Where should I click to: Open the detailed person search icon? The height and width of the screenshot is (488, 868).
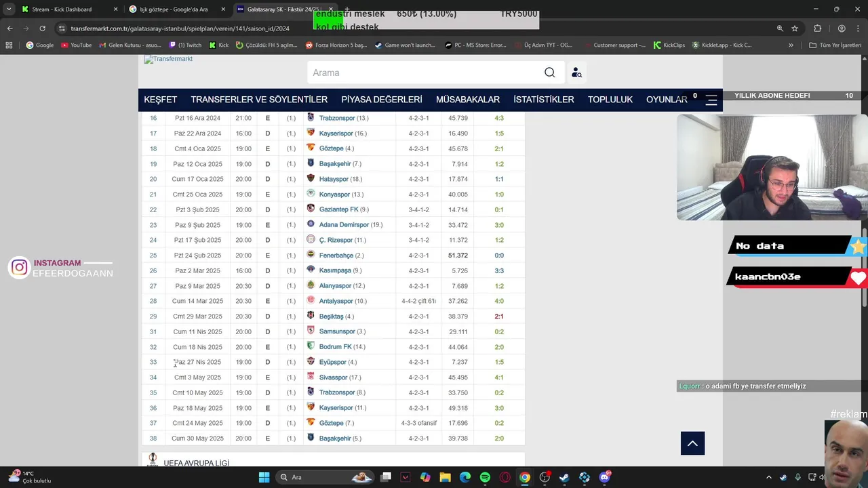[x=576, y=73]
